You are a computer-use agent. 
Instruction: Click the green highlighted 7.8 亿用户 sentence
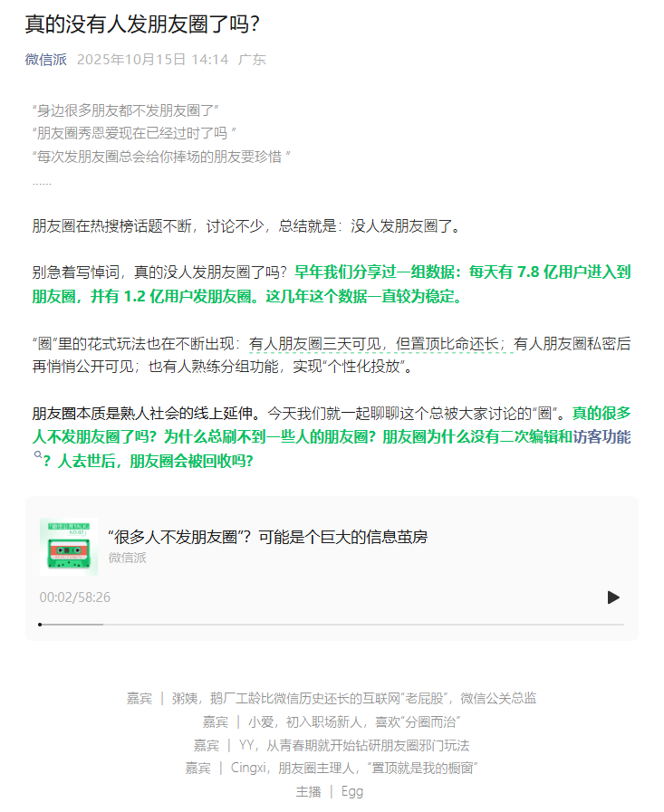coord(332,284)
